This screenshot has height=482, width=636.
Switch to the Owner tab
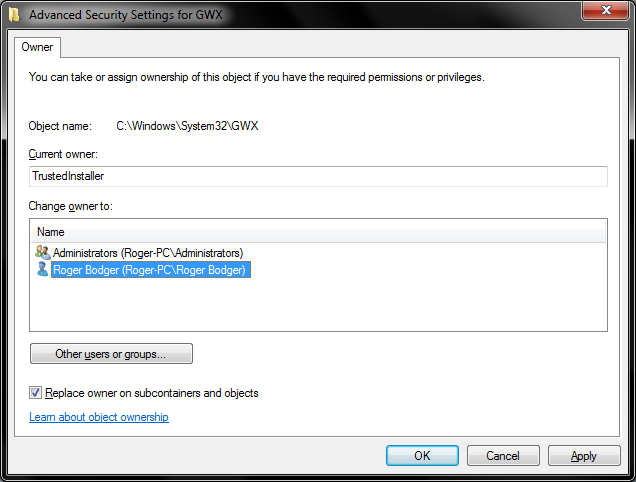38,47
